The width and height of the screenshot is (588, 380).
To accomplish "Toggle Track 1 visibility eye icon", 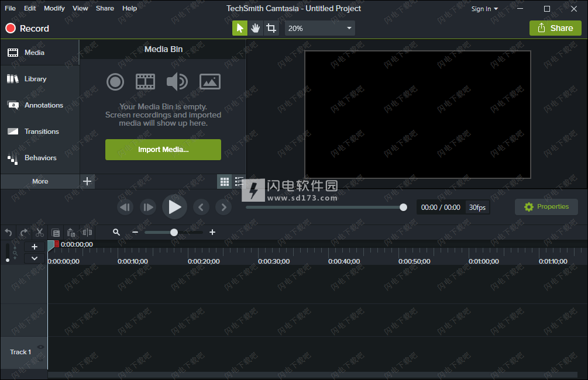I will pos(40,347).
